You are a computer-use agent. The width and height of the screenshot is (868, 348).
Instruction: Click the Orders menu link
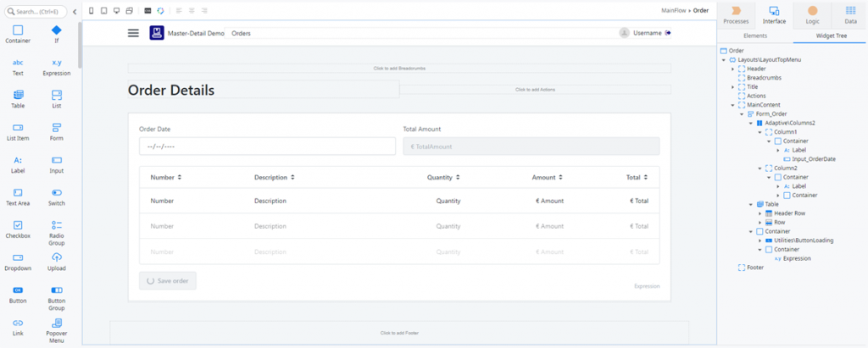point(241,33)
